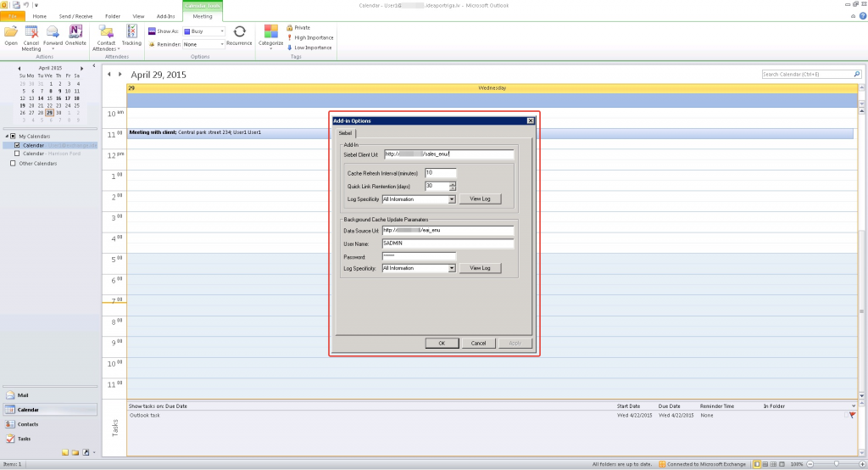Click the search magnifier in Search Calendar box

tap(856, 75)
